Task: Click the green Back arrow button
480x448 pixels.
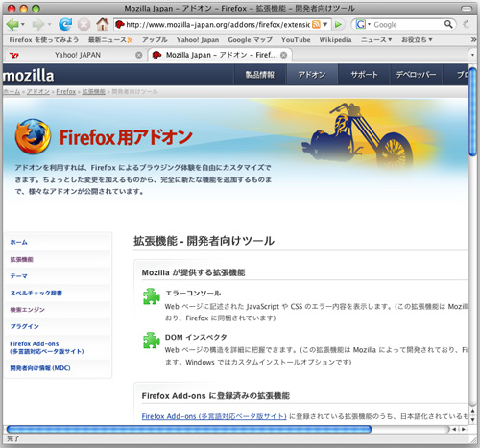Action: pos(12,24)
